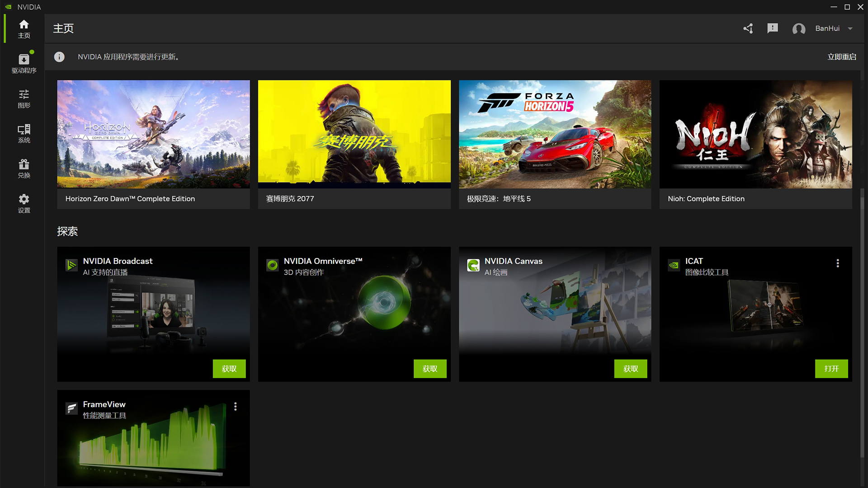Click the Horizon Zero Dawn™ Complete Edition title

pos(130,199)
